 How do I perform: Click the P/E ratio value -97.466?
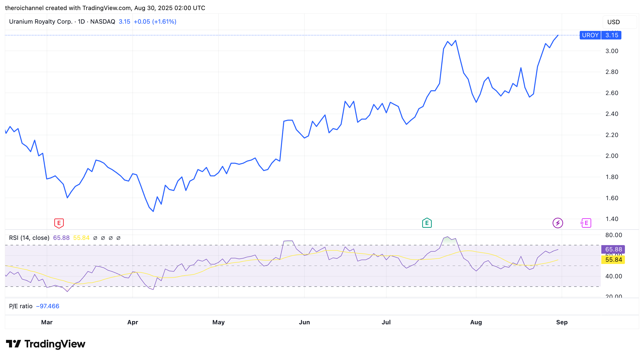tap(48, 306)
